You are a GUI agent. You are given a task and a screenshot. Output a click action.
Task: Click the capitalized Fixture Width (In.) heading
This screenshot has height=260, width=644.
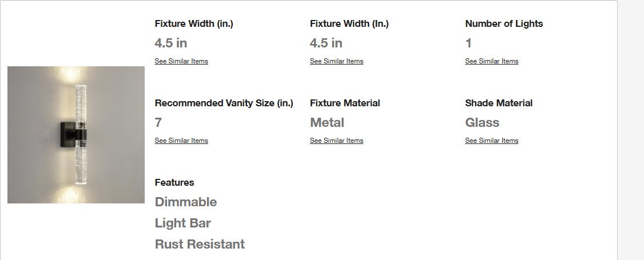click(349, 24)
